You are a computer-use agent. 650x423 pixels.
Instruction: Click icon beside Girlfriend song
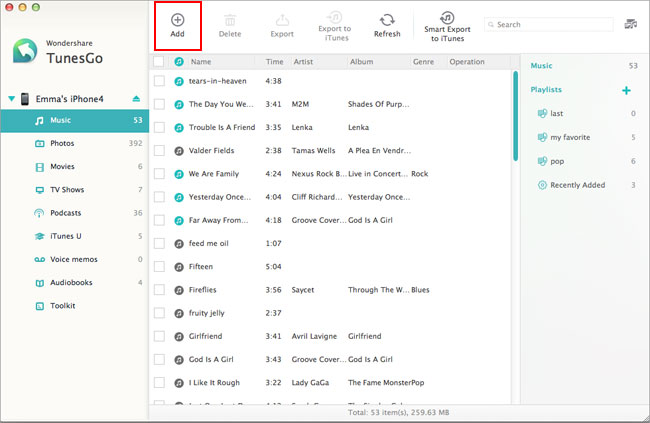[179, 337]
